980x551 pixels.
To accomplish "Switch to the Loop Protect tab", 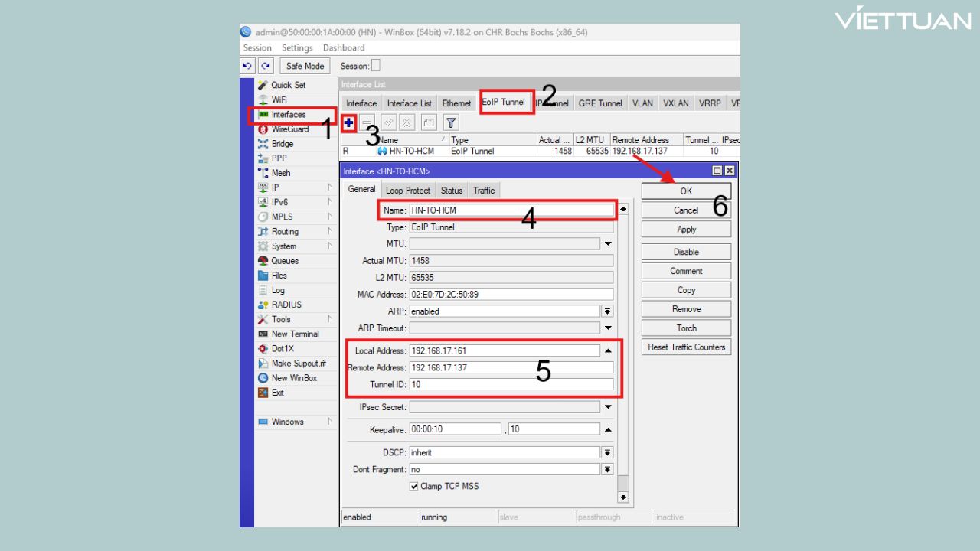I will (408, 191).
